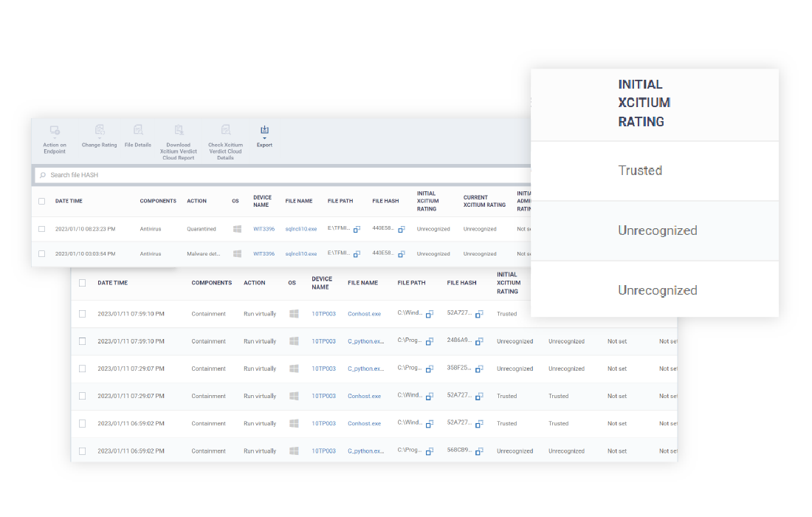Select the 07:29:07 PM C_python row checkbox

pos(83,369)
